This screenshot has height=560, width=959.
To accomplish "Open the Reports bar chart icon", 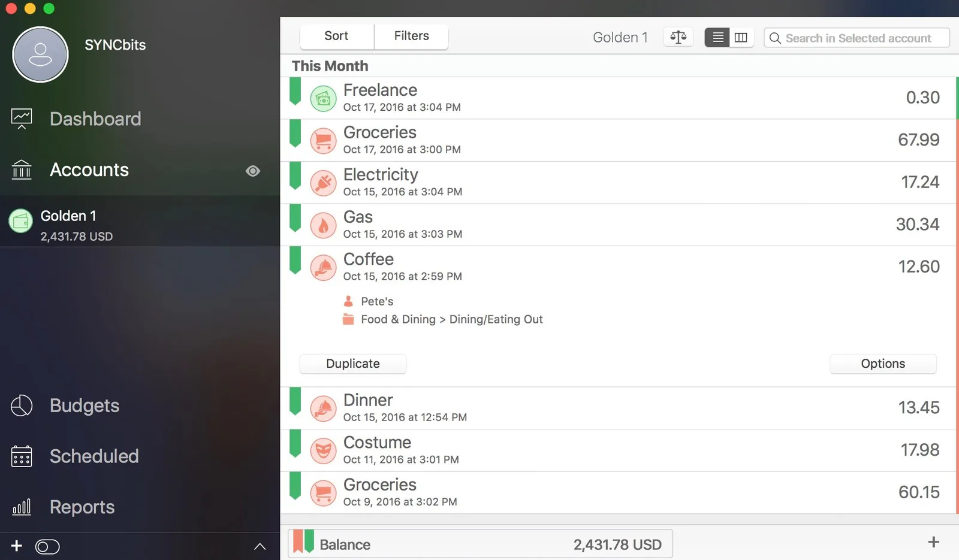I will 22,507.
